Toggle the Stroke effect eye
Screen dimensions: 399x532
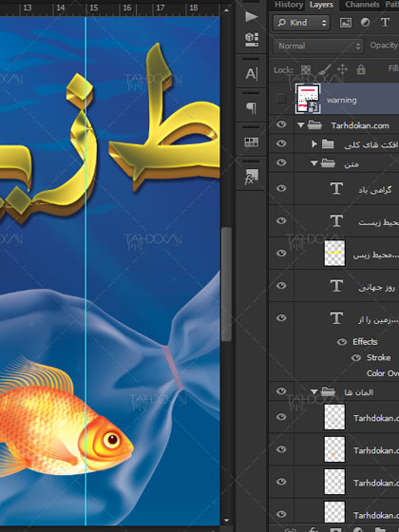(356, 357)
